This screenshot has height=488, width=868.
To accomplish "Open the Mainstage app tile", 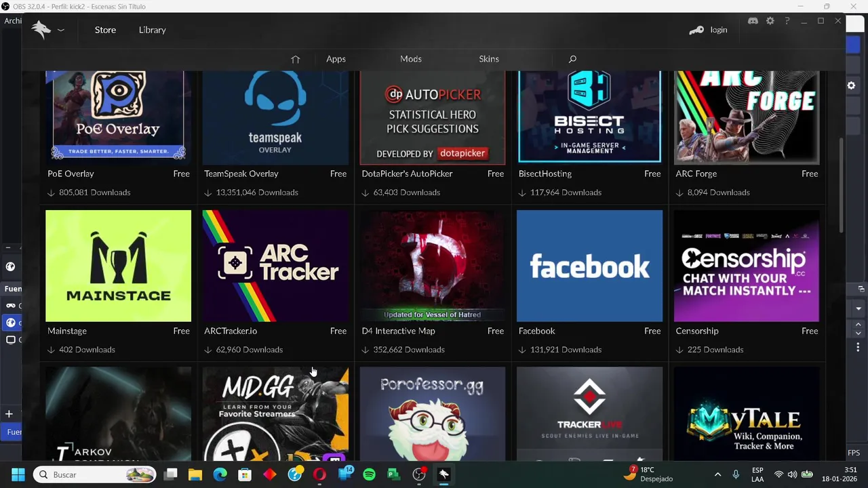I will (x=118, y=266).
